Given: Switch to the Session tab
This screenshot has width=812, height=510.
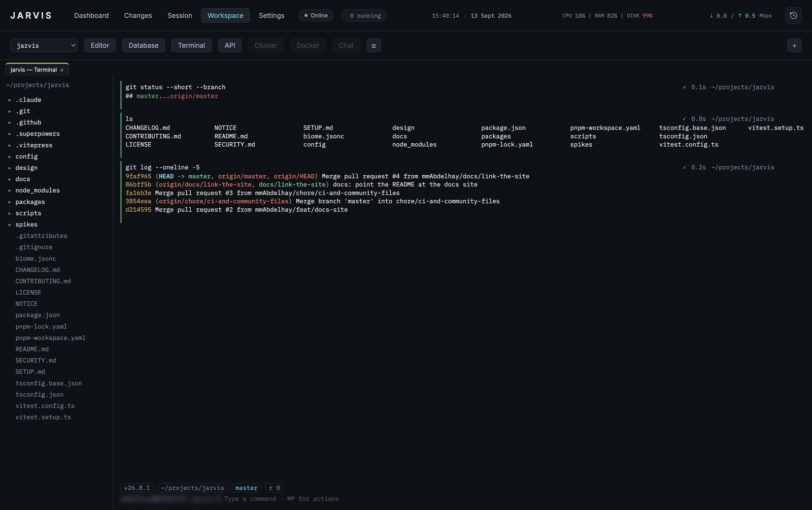Looking at the screenshot, I should [180, 16].
